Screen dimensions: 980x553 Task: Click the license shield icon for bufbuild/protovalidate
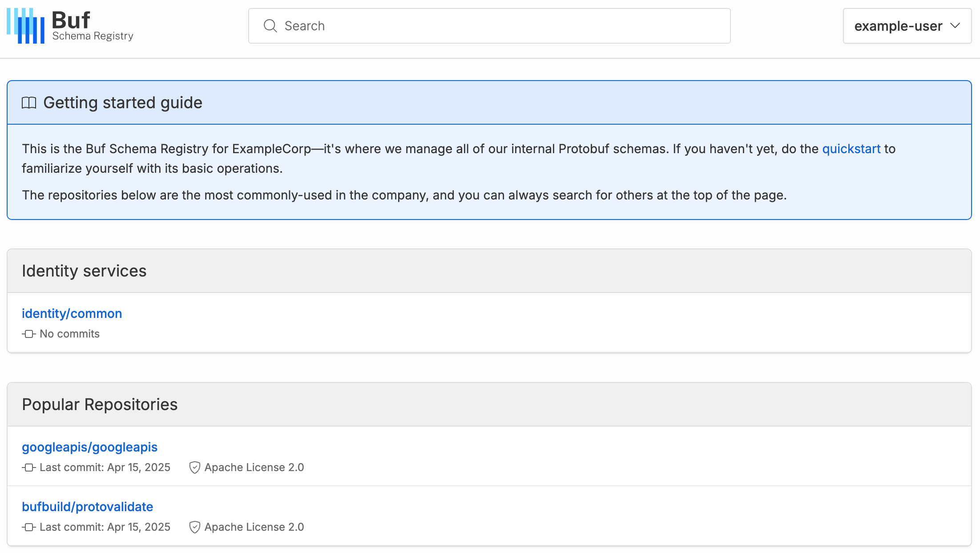tap(194, 527)
